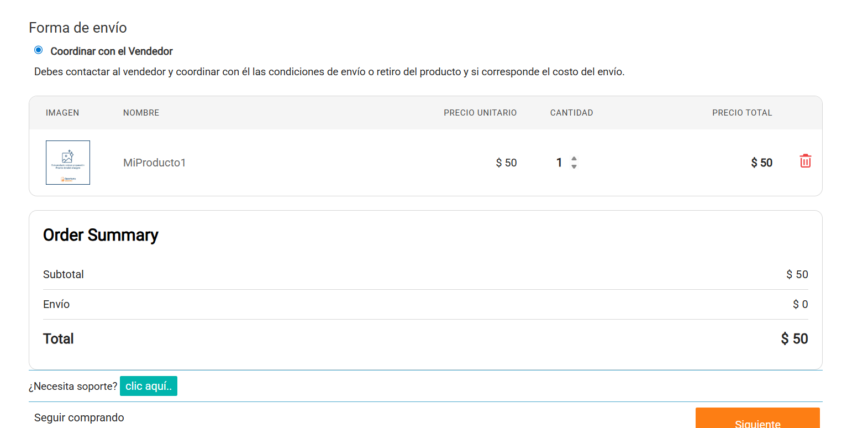Follow the Seguir comprando link
The width and height of the screenshot is (868, 428).
click(79, 417)
